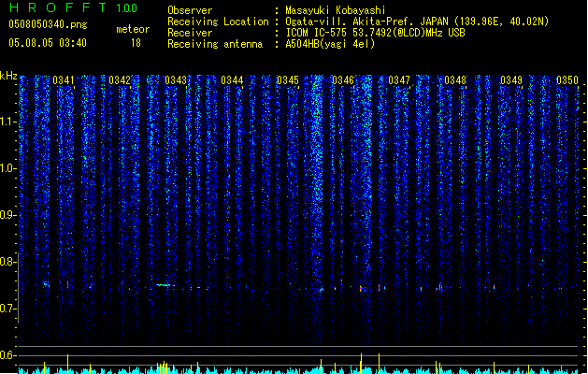Click the 1.1 kHz axis tick label
Screen dimensions: 588x374
7,122
